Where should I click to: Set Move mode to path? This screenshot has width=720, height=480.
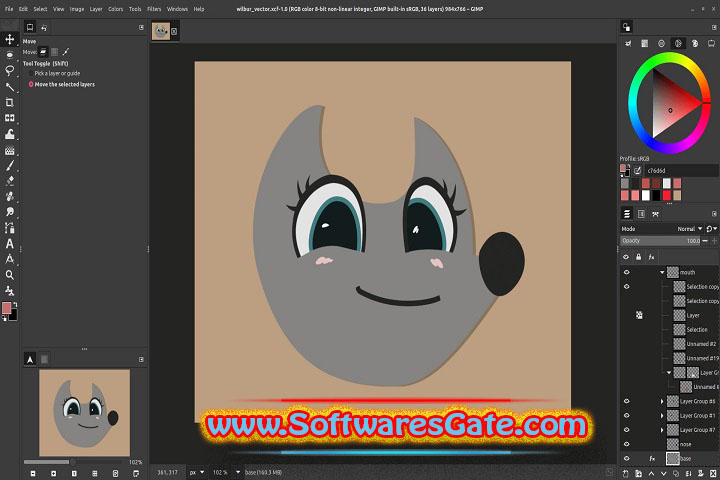[x=66, y=52]
